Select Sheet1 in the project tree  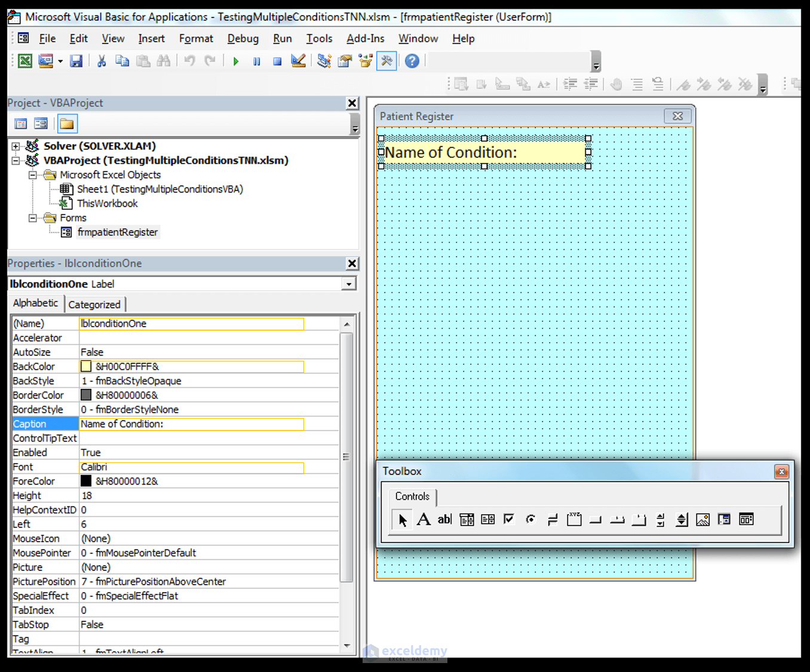159,189
